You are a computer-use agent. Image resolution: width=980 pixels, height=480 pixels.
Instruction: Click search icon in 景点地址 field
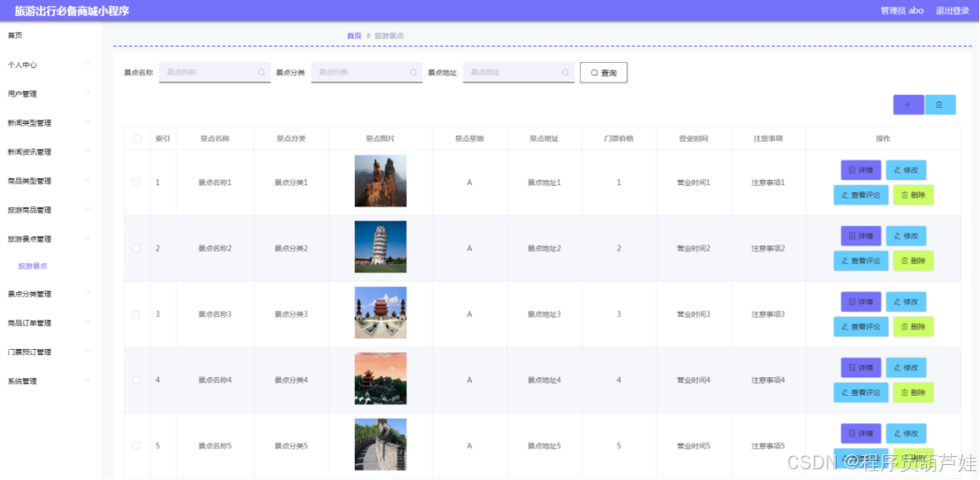click(x=565, y=73)
